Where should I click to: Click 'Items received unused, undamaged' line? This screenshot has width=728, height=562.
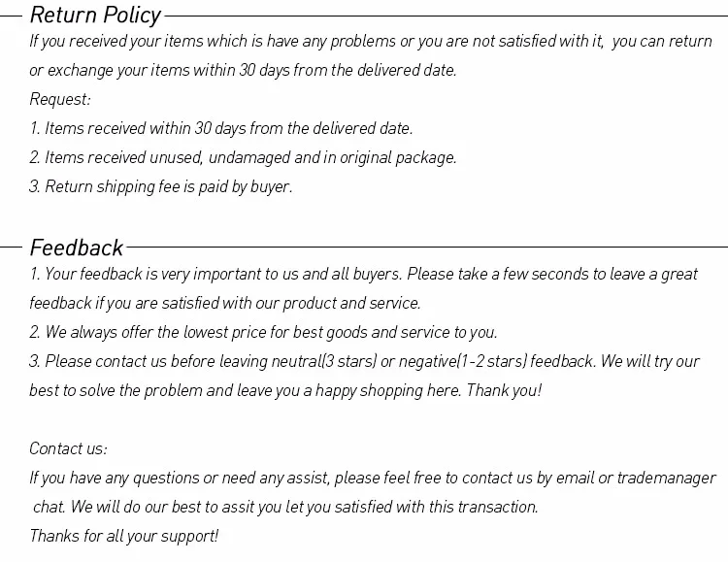(x=243, y=157)
